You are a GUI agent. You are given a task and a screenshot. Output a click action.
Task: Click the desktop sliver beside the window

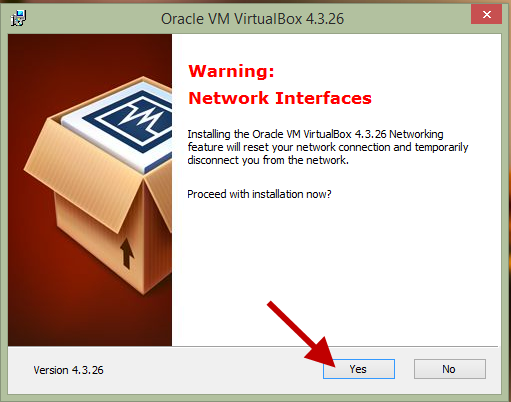point(509,233)
